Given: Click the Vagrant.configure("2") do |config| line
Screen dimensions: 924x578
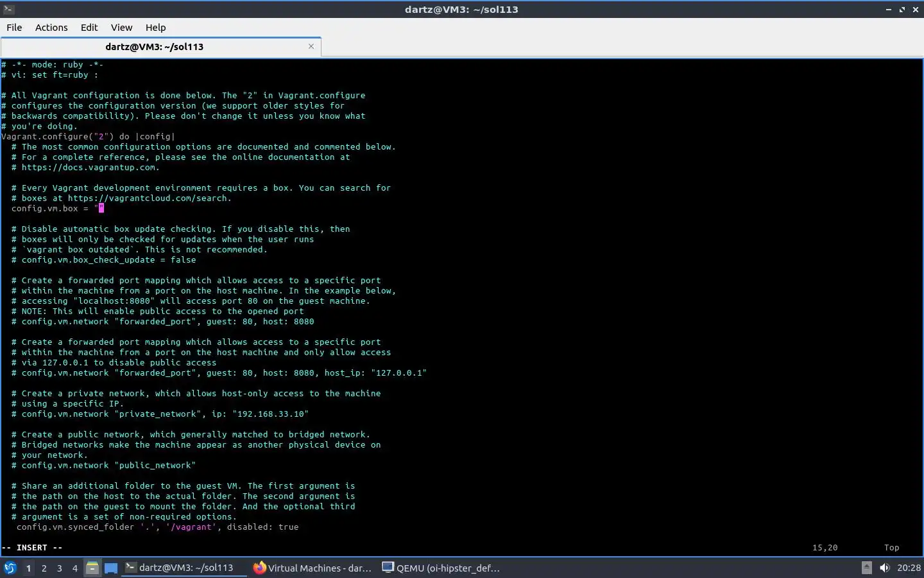Looking at the screenshot, I should point(88,136).
